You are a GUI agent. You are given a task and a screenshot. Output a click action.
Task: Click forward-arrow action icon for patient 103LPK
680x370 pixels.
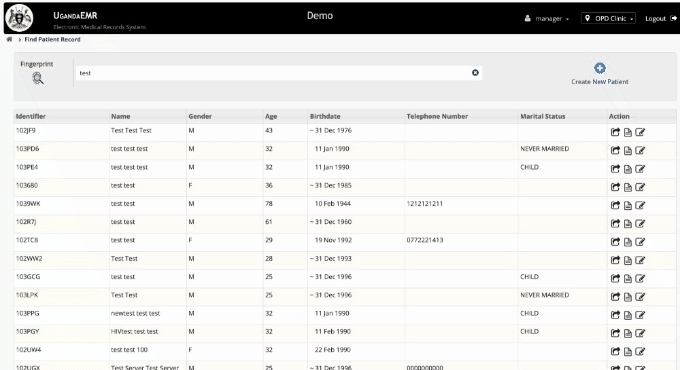pyautogui.click(x=615, y=297)
